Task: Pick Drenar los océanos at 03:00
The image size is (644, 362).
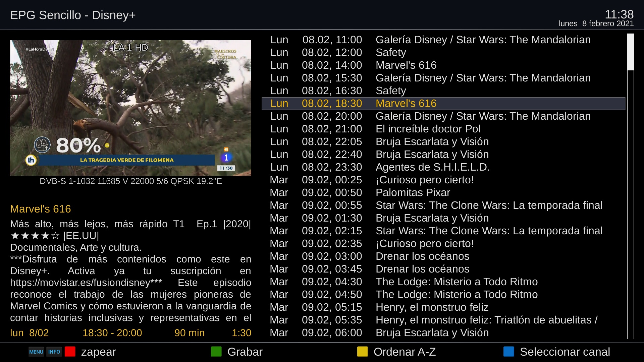Action: point(422,256)
